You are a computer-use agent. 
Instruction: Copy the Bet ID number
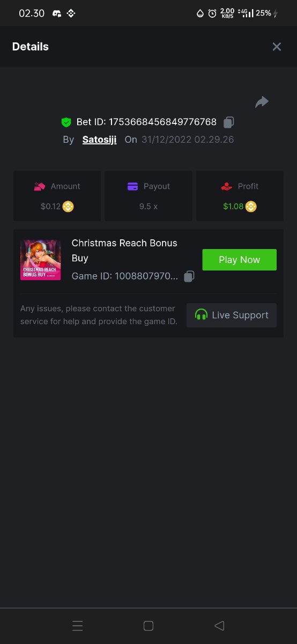(x=228, y=122)
